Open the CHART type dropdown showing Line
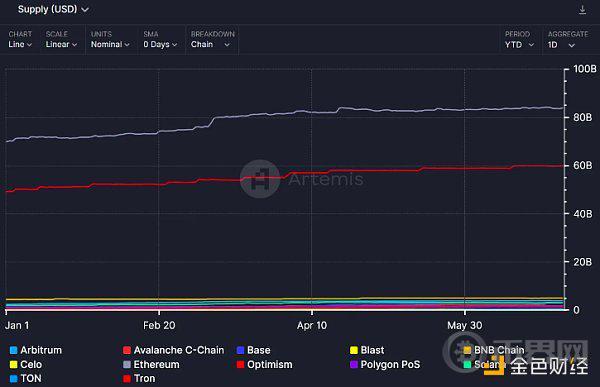The width and height of the screenshot is (600, 387). click(20, 39)
